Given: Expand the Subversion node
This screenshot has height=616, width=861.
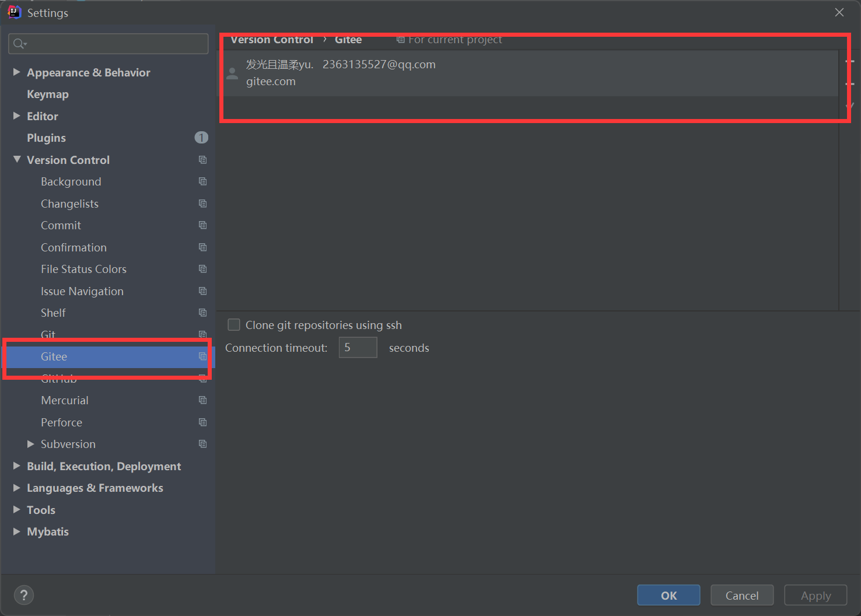Looking at the screenshot, I should pyautogui.click(x=31, y=444).
